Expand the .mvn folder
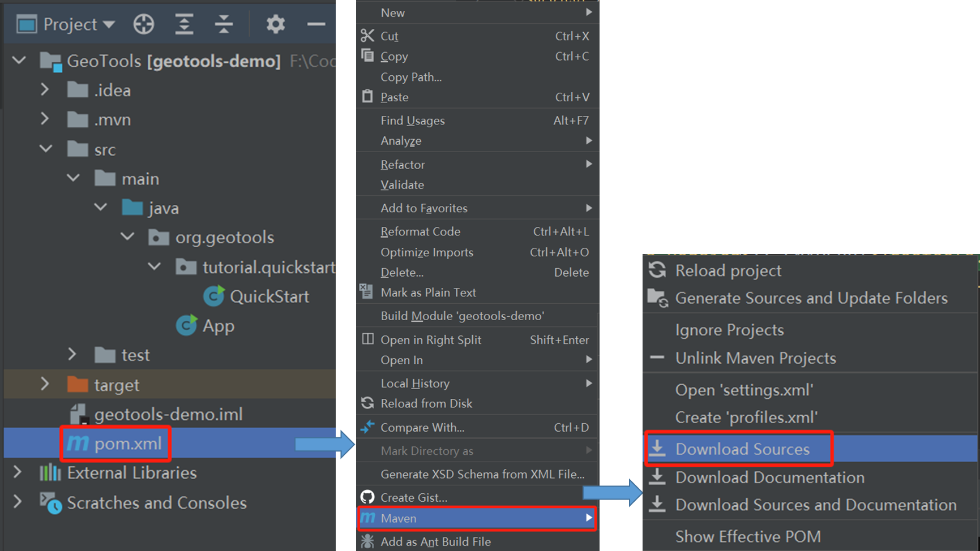980x551 pixels. [45, 119]
